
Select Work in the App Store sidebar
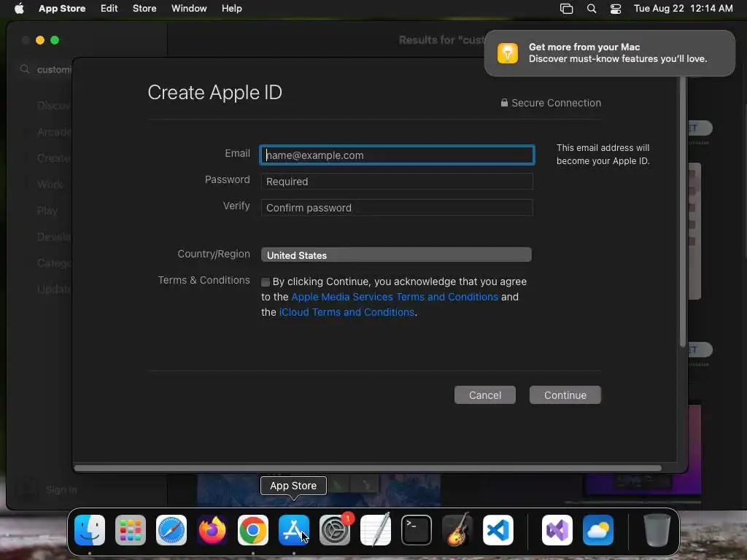pyautogui.click(x=50, y=184)
